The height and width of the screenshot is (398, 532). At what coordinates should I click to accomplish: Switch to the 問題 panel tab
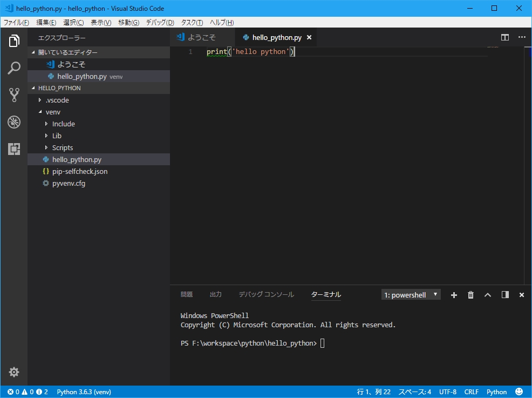(187, 294)
